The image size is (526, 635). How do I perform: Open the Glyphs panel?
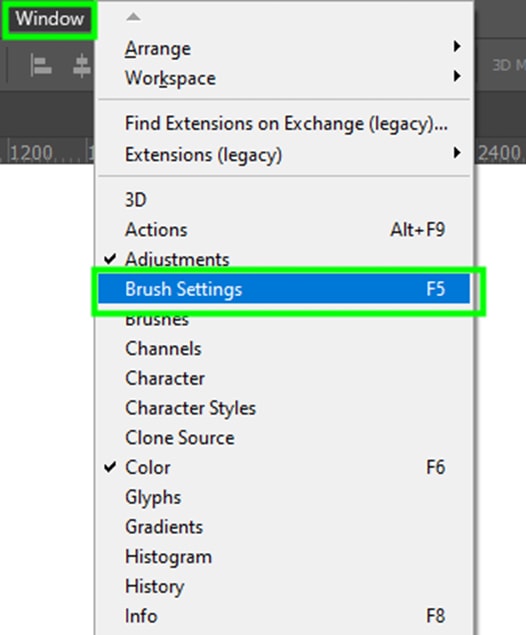click(x=284, y=497)
